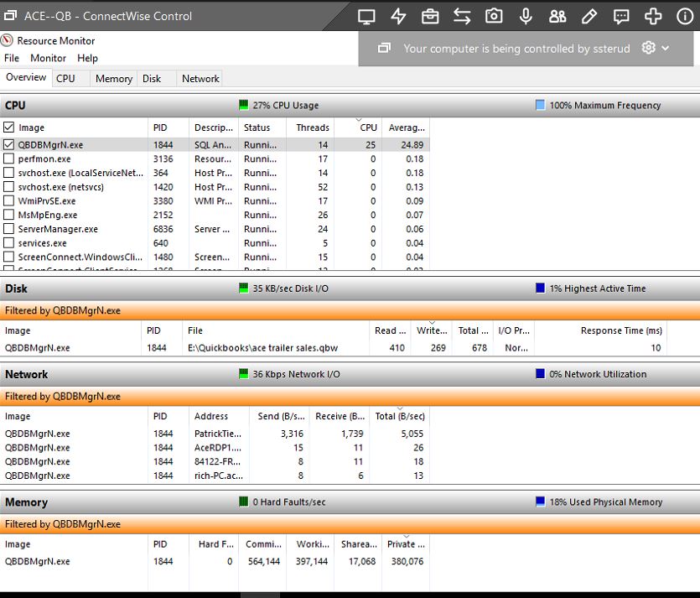The width and height of the screenshot is (700, 598).
Task: Collapse the Network section header
Action: pyautogui.click(x=26, y=374)
